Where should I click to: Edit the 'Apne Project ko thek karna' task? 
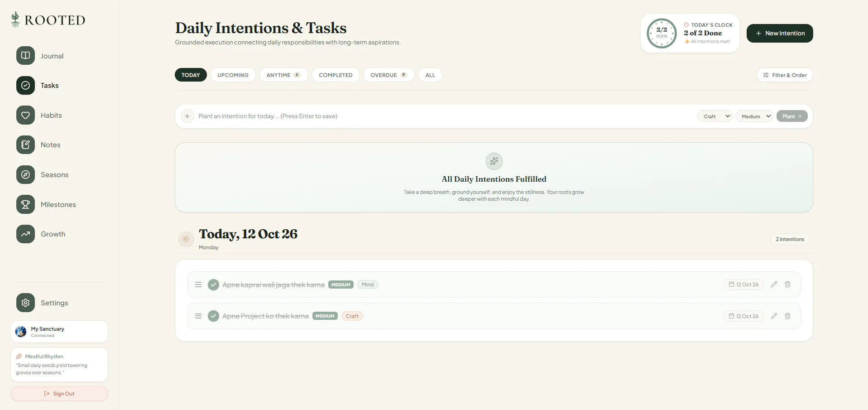(774, 316)
